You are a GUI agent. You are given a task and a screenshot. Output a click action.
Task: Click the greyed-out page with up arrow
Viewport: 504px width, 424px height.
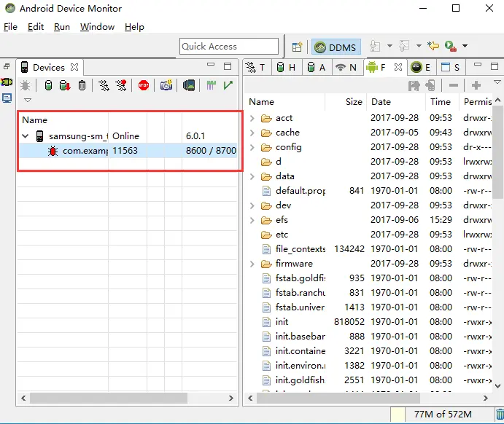tap(404, 46)
